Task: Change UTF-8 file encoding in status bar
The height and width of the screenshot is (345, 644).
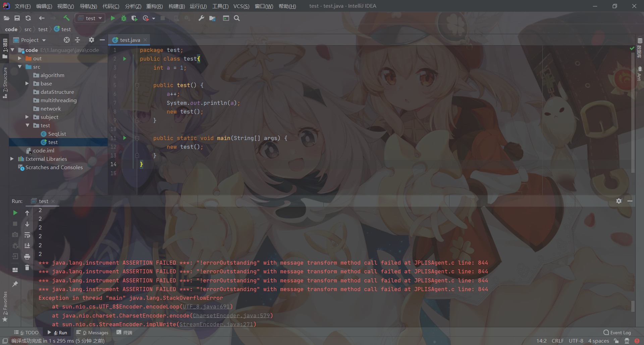Action: click(x=576, y=341)
